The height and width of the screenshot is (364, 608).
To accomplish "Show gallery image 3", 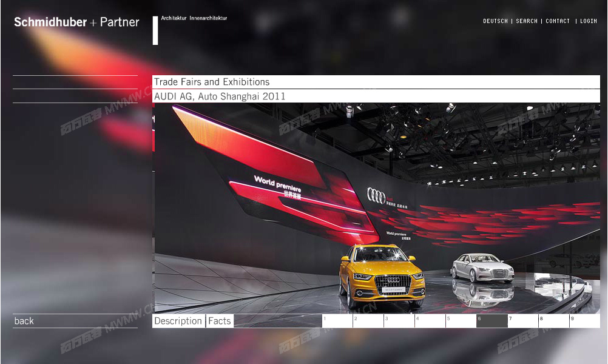I will point(399,321).
